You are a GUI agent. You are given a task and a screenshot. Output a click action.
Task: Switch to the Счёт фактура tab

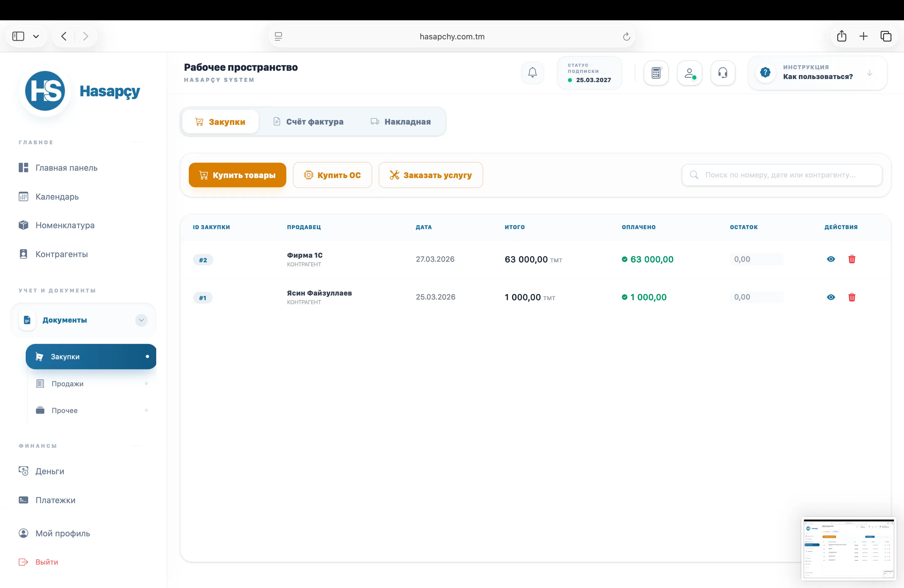[308, 121]
